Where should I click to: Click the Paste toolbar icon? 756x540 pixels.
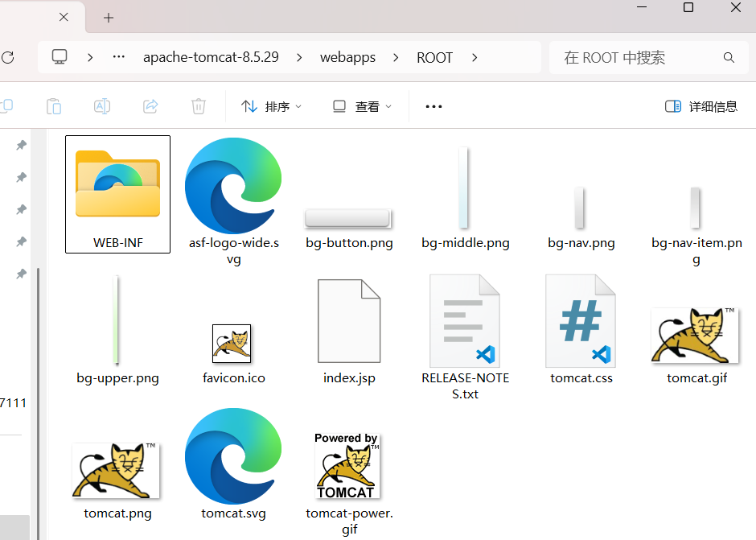click(x=54, y=106)
